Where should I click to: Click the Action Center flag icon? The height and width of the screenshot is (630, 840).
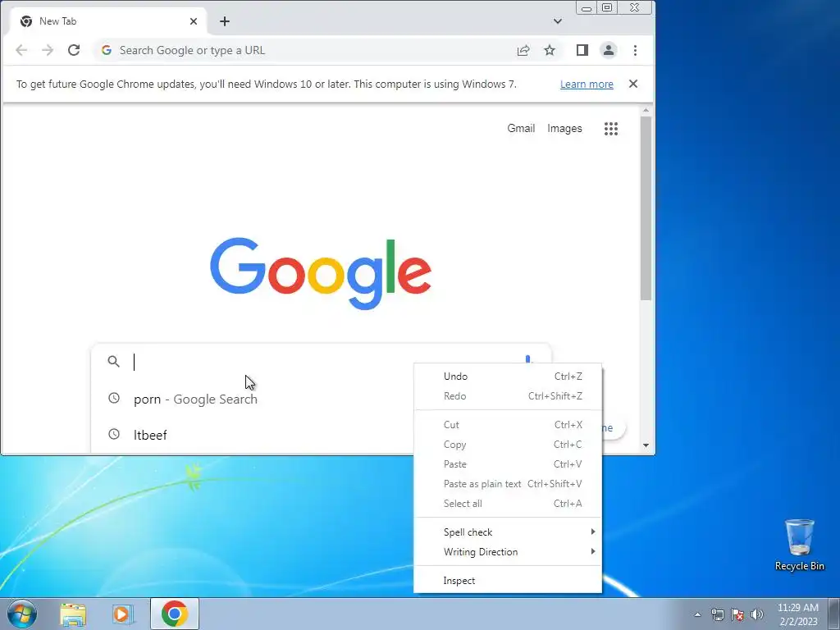pos(737,614)
